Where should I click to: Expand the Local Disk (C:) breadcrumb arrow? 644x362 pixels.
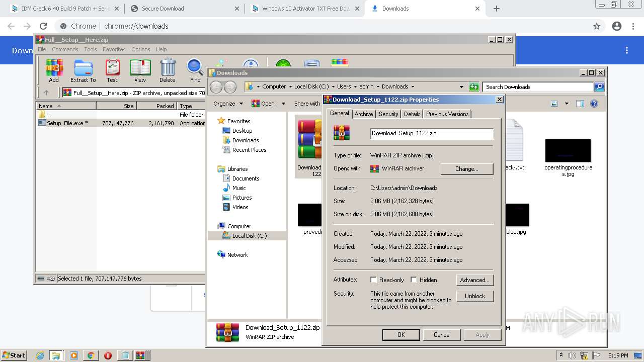pos(333,86)
